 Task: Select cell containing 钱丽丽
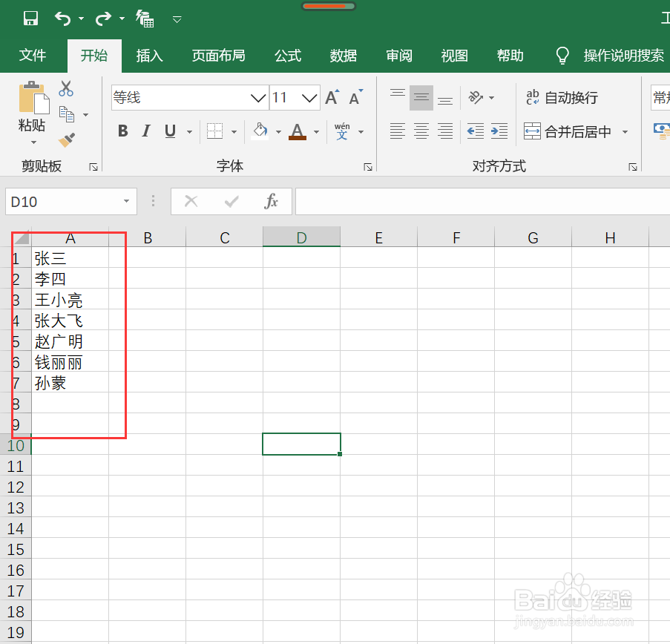70,362
